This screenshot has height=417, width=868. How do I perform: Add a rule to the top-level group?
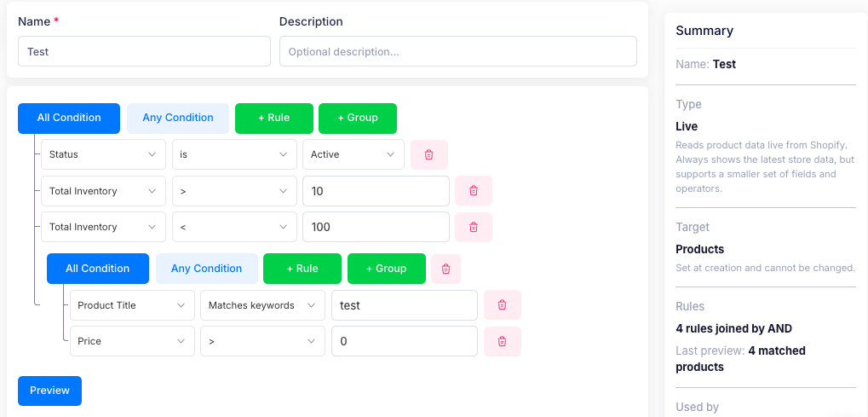pyautogui.click(x=274, y=119)
